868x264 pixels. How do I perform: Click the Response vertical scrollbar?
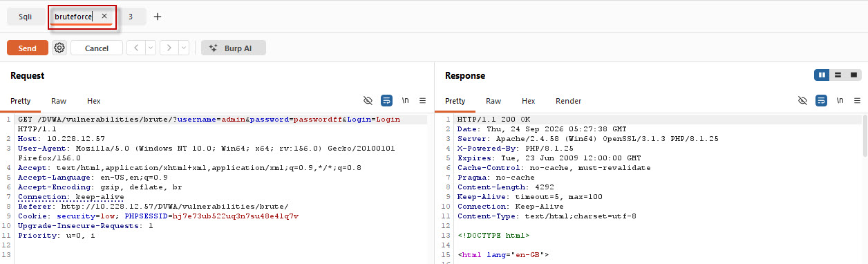[865, 135]
